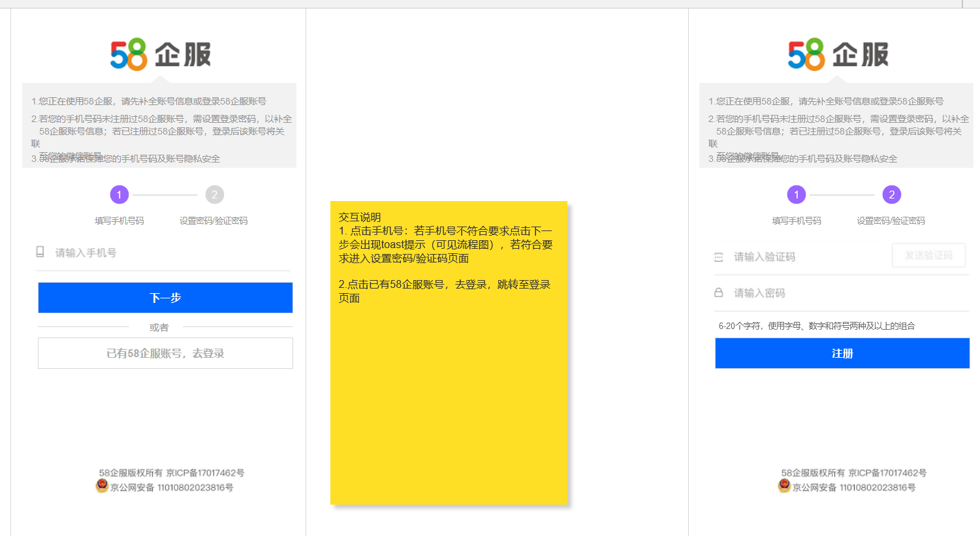
Task: Click notice line 1 in left panel
Action: 149,101
